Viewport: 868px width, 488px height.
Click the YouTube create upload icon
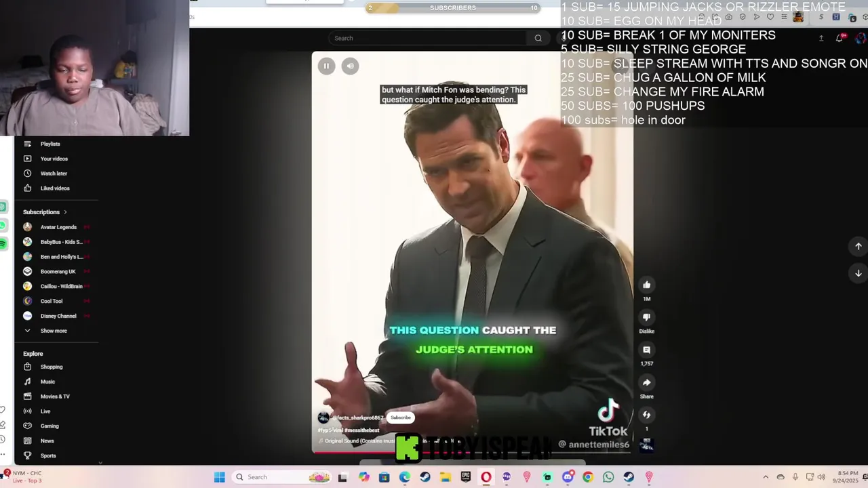click(821, 38)
